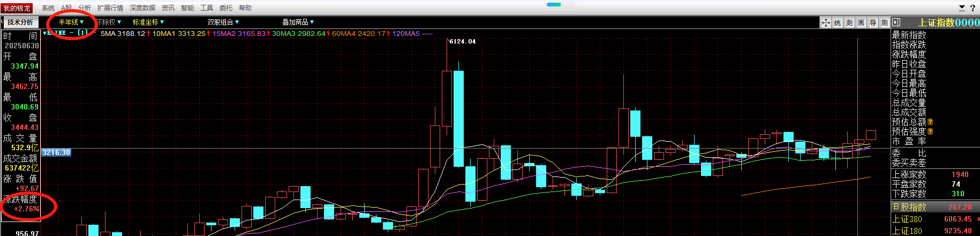Open the 帮助 menu
This screenshot has height=236, width=980.
coord(245,8)
